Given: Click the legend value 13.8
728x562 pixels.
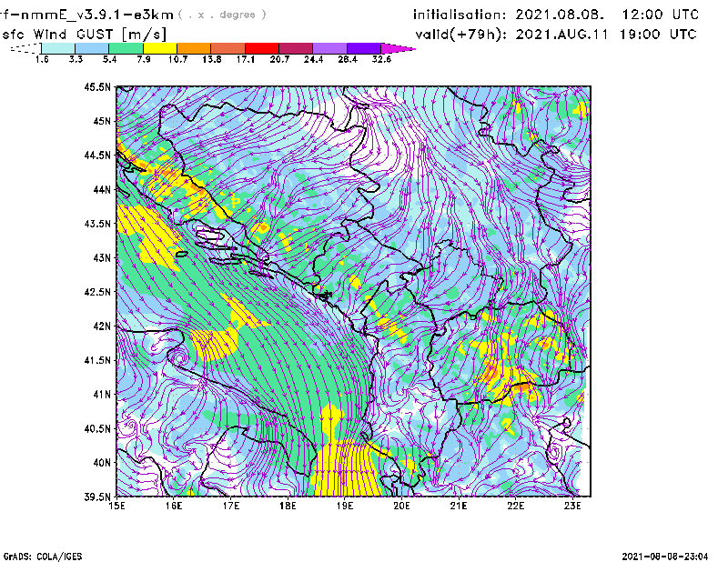Looking at the screenshot, I should pos(212,59).
